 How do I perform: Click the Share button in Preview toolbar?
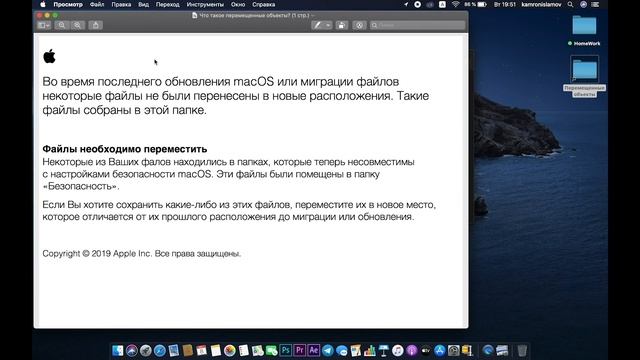click(x=96, y=25)
